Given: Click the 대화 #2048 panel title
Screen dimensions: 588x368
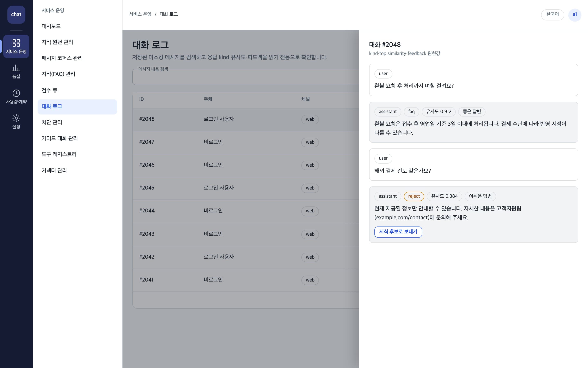Looking at the screenshot, I should (385, 45).
